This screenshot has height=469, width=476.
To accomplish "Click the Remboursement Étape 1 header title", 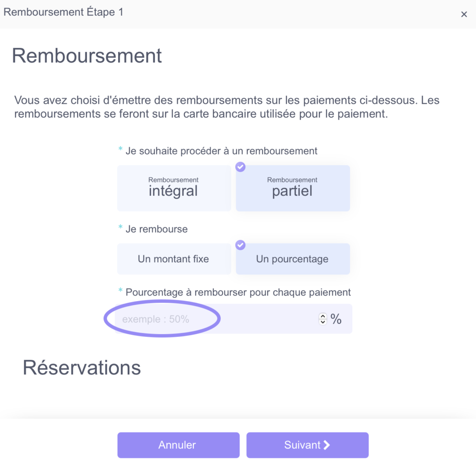I will (x=63, y=12).
